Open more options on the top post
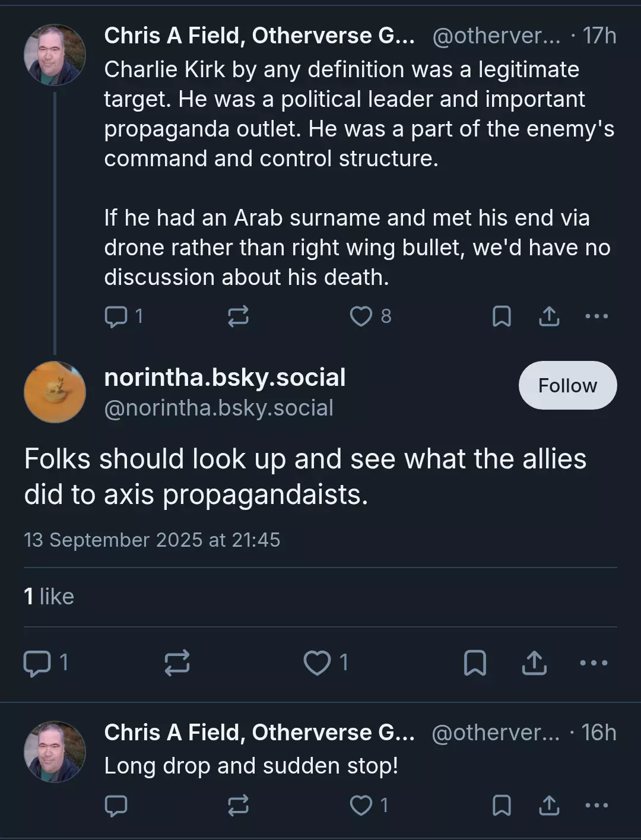Image resolution: width=641 pixels, height=840 pixels. [596, 316]
